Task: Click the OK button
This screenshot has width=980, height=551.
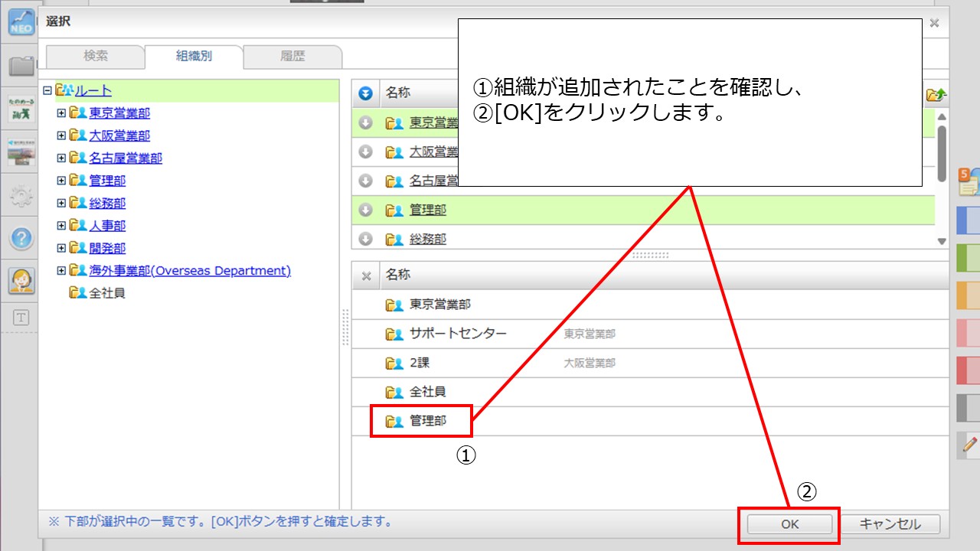Action: [x=789, y=524]
